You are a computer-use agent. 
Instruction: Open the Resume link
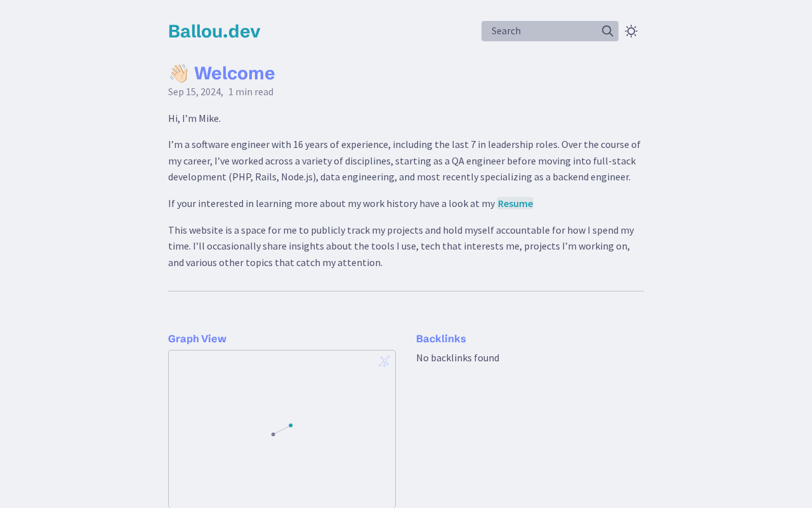pyautogui.click(x=515, y=204)
